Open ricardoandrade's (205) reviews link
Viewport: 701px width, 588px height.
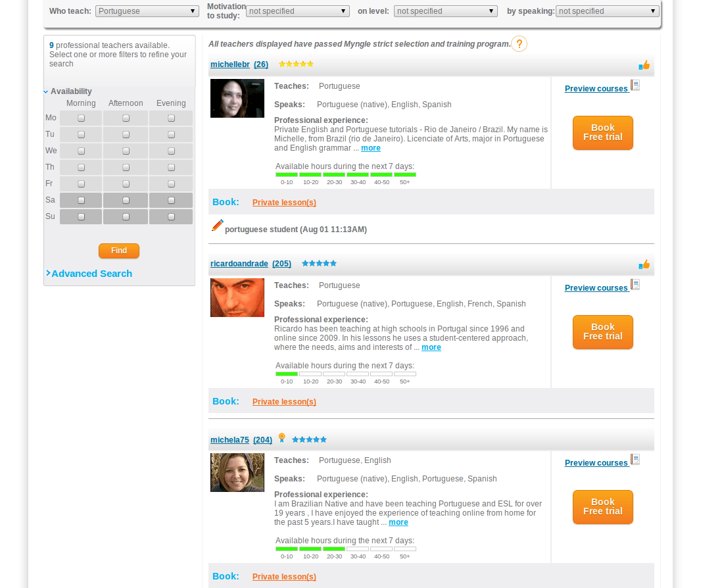[x=281, y=264]
